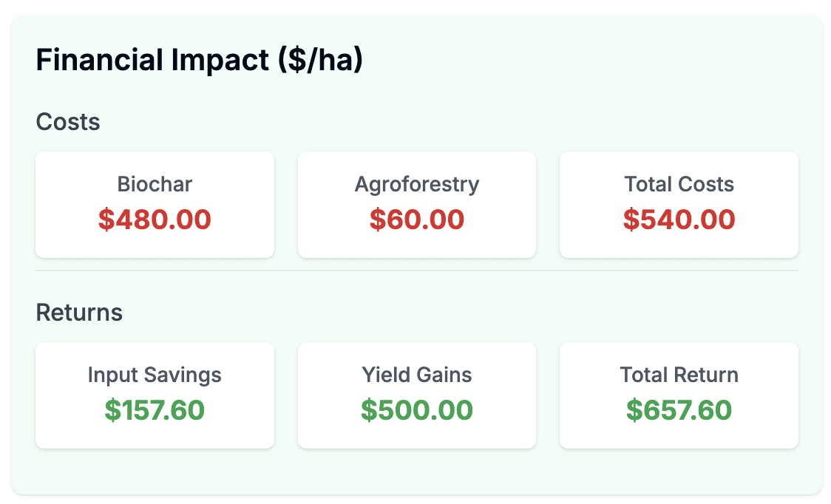831x504 pixels.
Task: Open the Input Savings card
Action: pos(155,395)
